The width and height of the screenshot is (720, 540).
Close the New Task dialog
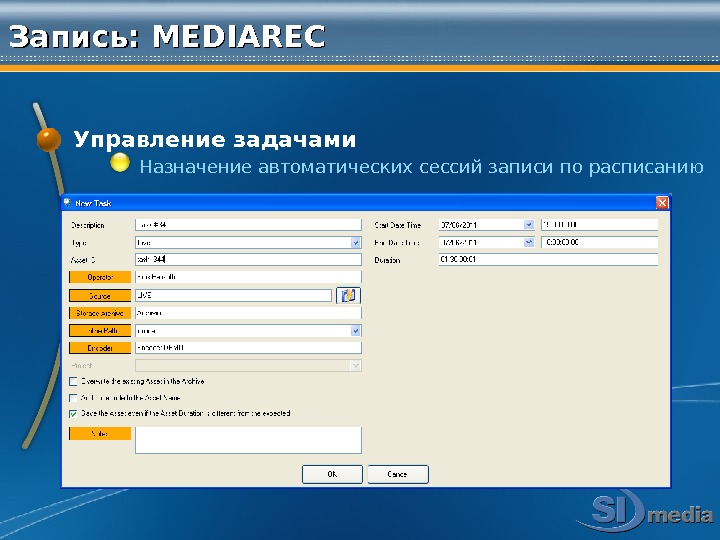pos(662,202)
